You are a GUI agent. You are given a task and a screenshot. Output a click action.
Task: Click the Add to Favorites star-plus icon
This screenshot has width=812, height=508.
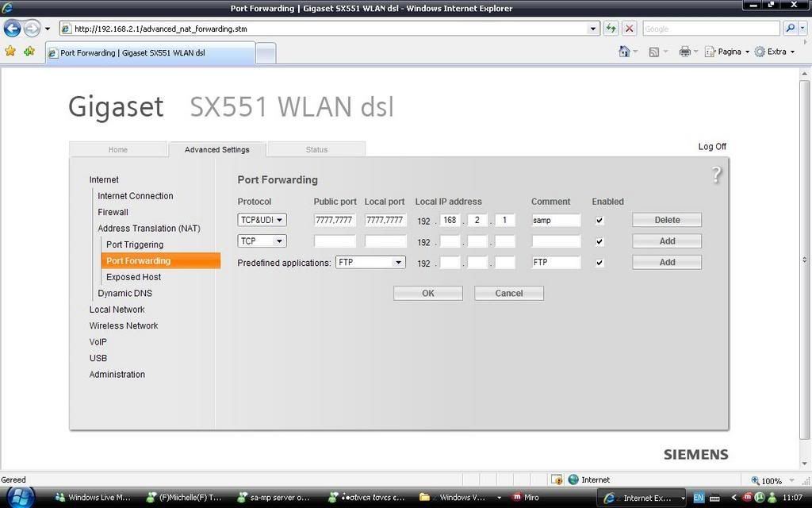[29, 51]
